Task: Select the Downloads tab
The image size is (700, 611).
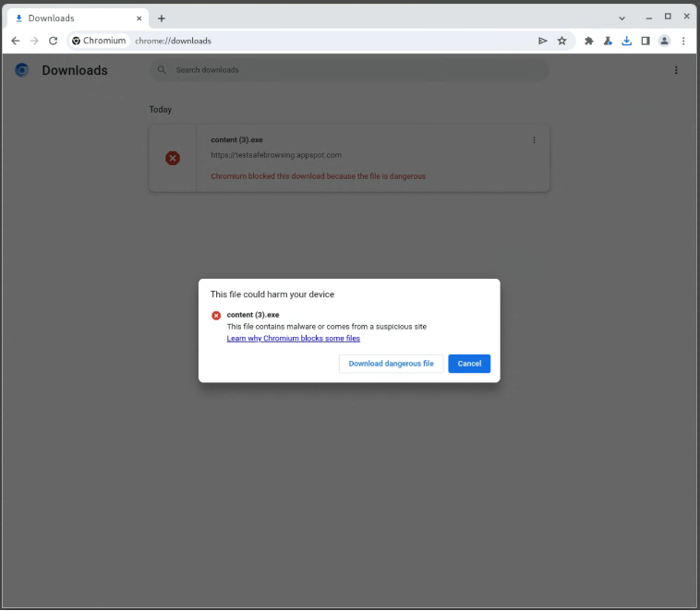Action: (x=78, y=18)
